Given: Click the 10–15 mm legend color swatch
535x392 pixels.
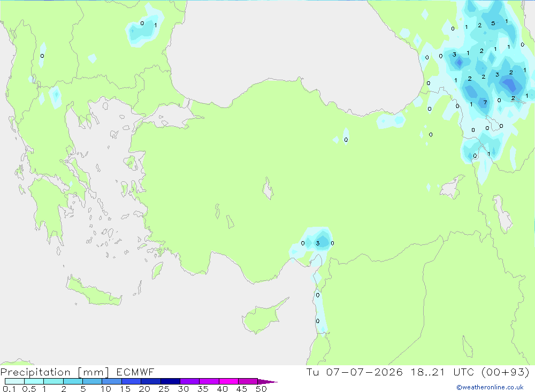Looking at the screenshot, I should tap(112, 381).
